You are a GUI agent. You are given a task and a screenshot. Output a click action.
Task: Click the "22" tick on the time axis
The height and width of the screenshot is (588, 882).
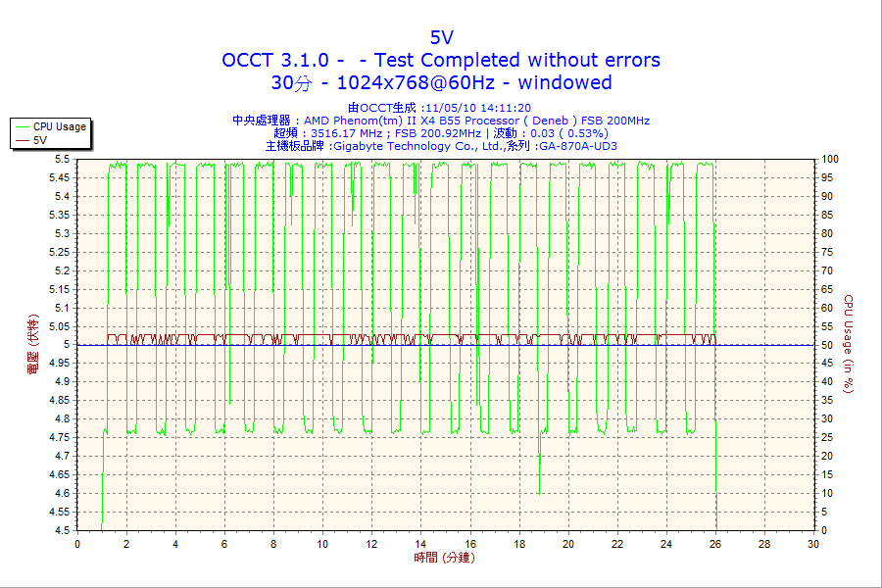click(617, 544)
